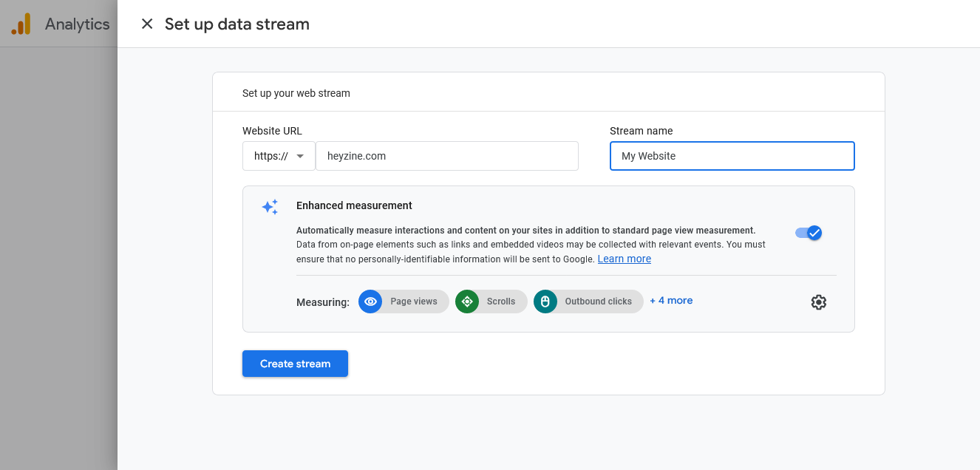Image resolution: width=980 pixels, height=470 pixels.
Task: Select the Outbound clicks icon
Action: [545, 301]
